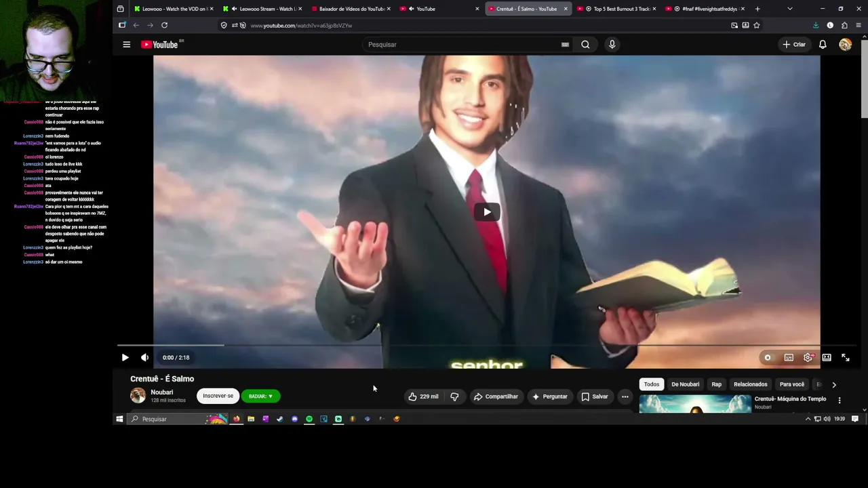Open the Crentuê- Máquina do Templo thumbnail

click(695, 403)
